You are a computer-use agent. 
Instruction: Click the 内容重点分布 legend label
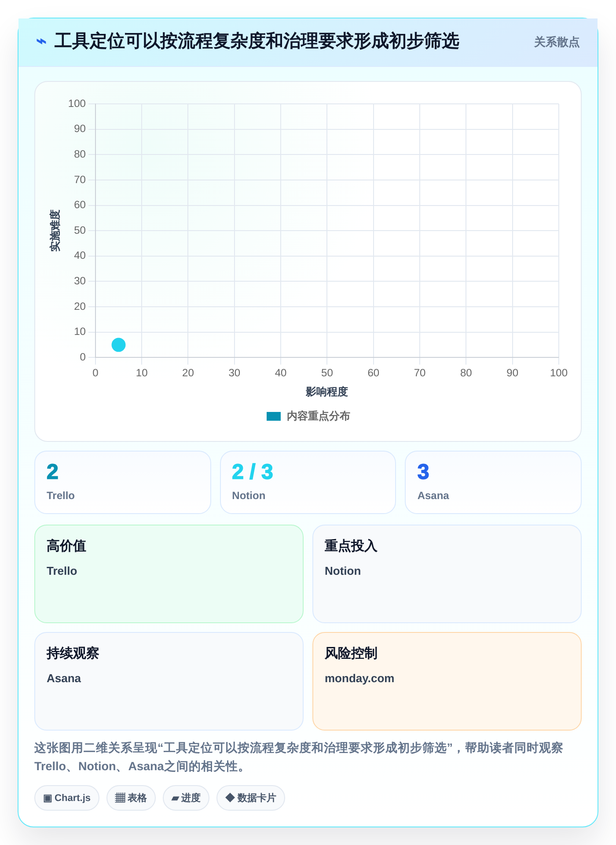click(318, 416)
